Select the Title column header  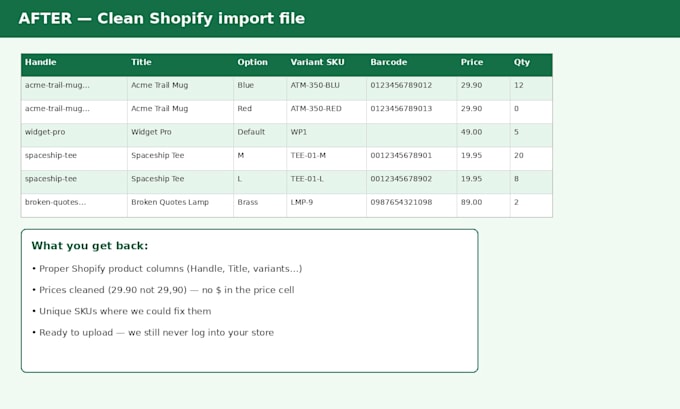pyautogui.click(x=180, y=65)
